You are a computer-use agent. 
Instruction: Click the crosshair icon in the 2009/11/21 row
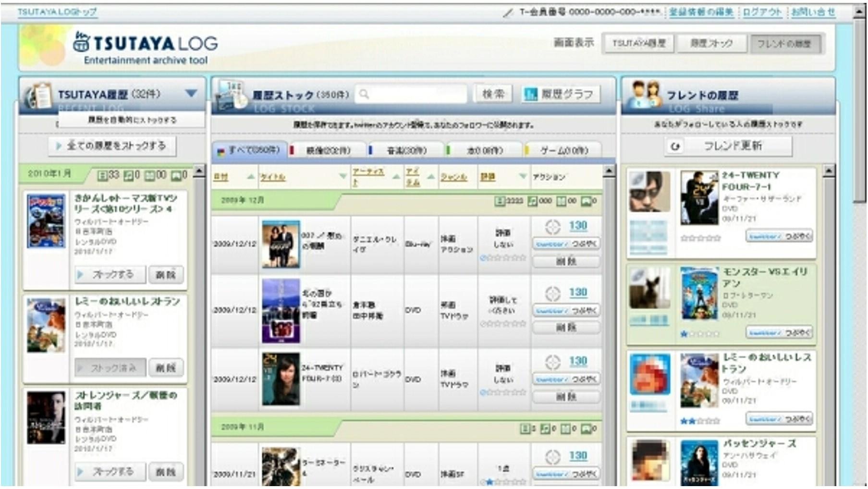click(552, 456)
